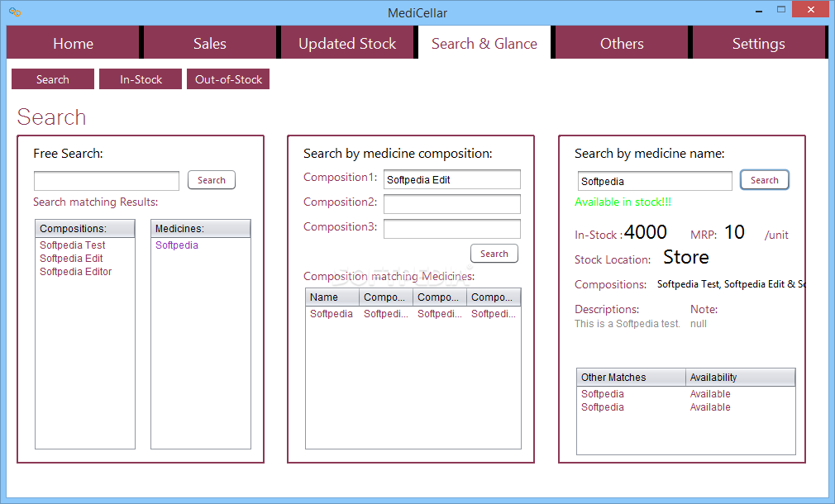Screen dimensions: 835x504
Task: Select Softpedia in composition results Name column
Action: (x=332, y=313)
